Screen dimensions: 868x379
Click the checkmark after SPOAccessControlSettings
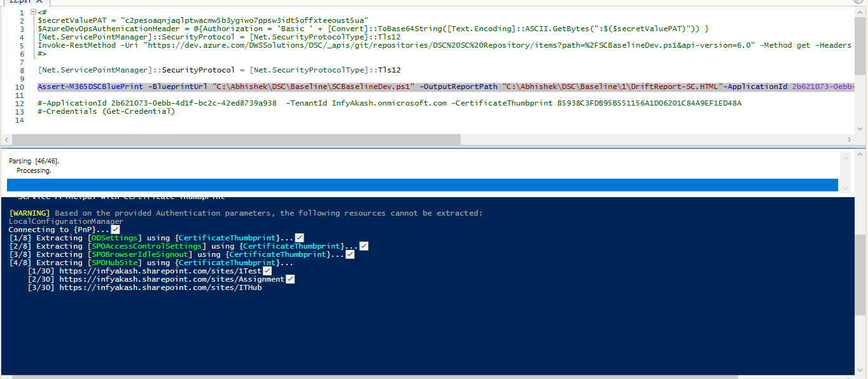coord(363,245)
